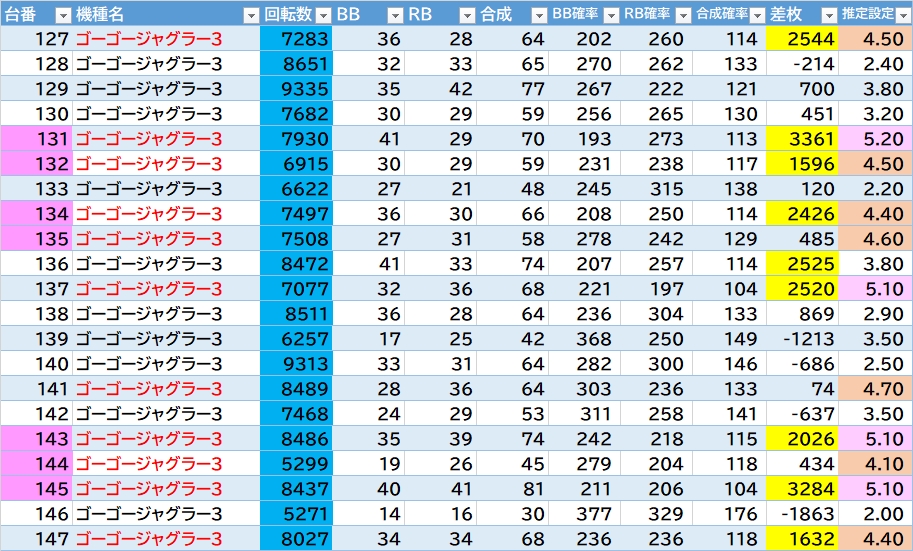Select the BB cell 17
This screenshot has width=913, height=551.
[369, 339]
